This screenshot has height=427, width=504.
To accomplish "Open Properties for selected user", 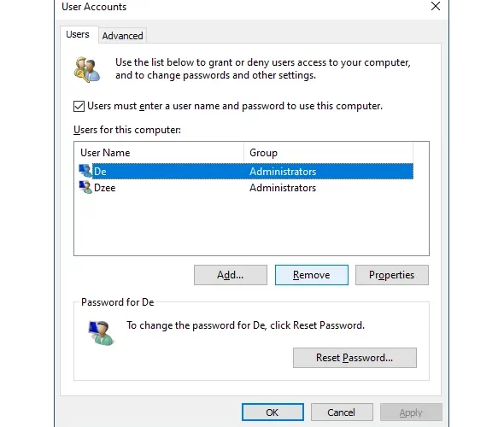I will (392, 275).
